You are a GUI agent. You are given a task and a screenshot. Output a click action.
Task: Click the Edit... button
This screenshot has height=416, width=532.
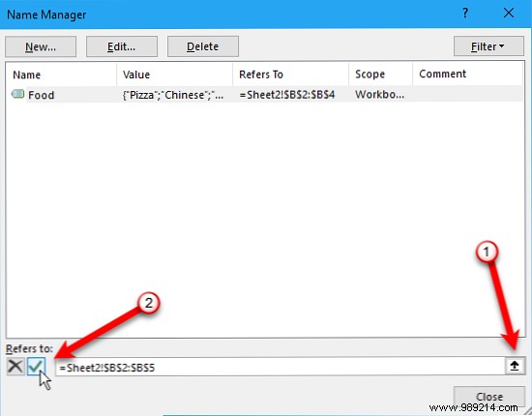(x=122, y=46)
